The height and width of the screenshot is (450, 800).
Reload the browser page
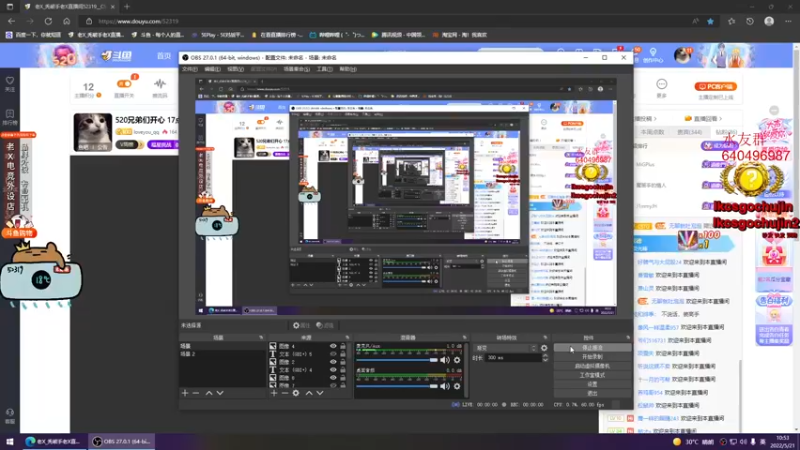tap(48, 21)
